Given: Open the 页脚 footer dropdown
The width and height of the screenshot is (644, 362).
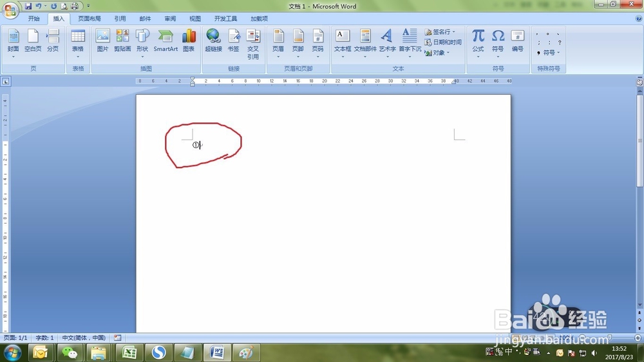Looking at the screenshot, I should tap(298, 44).
